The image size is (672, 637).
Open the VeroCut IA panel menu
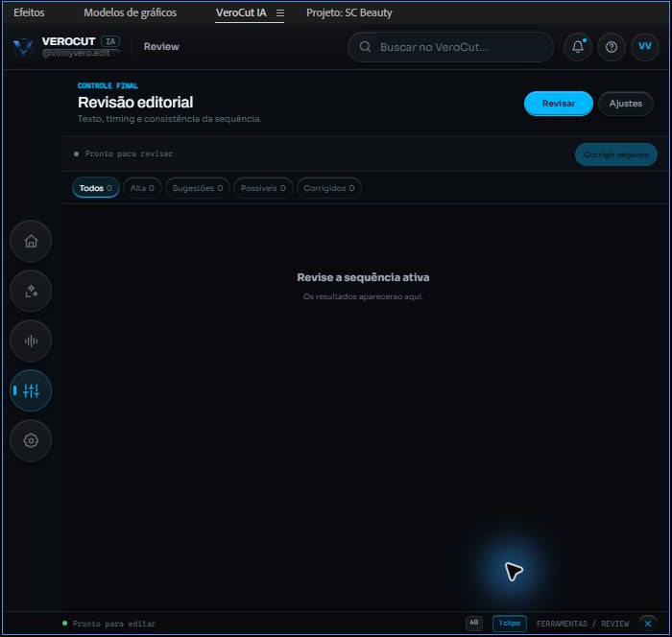point(280,13)
